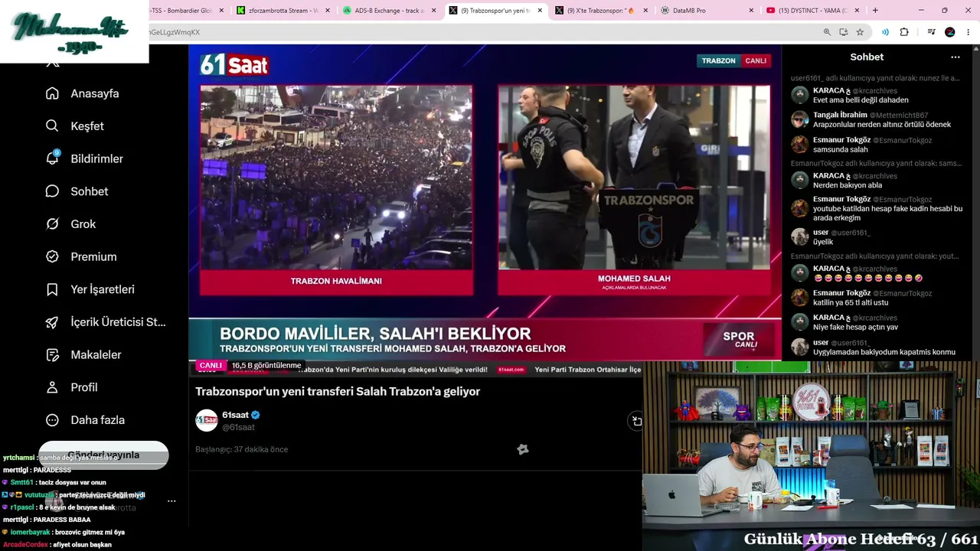Open the Sohbet chat bubble icon

(x=52, y=191)
